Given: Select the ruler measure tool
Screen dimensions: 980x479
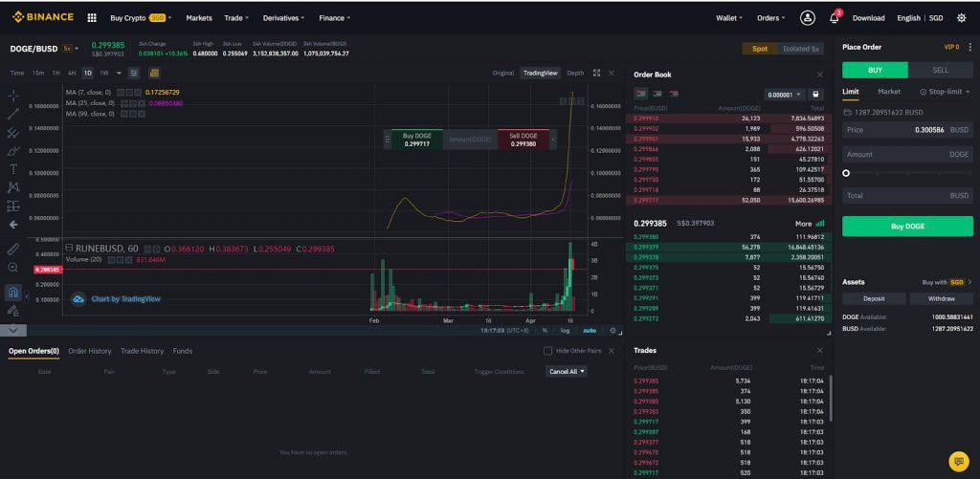Looking at the screenshot, I should coord(13,249).
